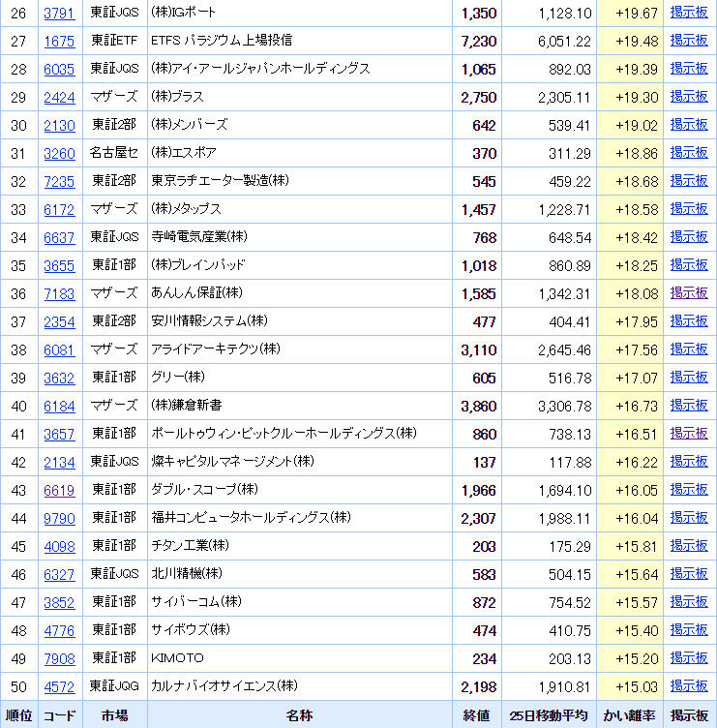Open 掲示板 link for サイボウズ row
Viewport: 717px width, 728px height.
click(x=689, y=630)
